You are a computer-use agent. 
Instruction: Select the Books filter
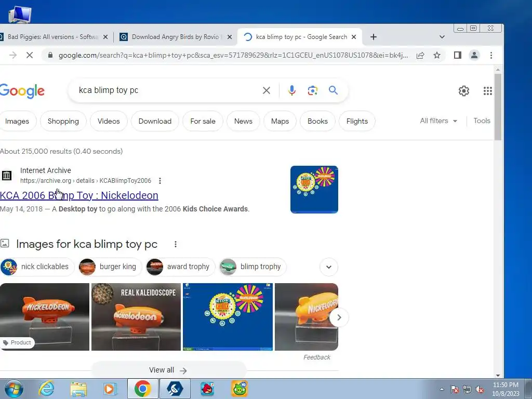[317, 121]
